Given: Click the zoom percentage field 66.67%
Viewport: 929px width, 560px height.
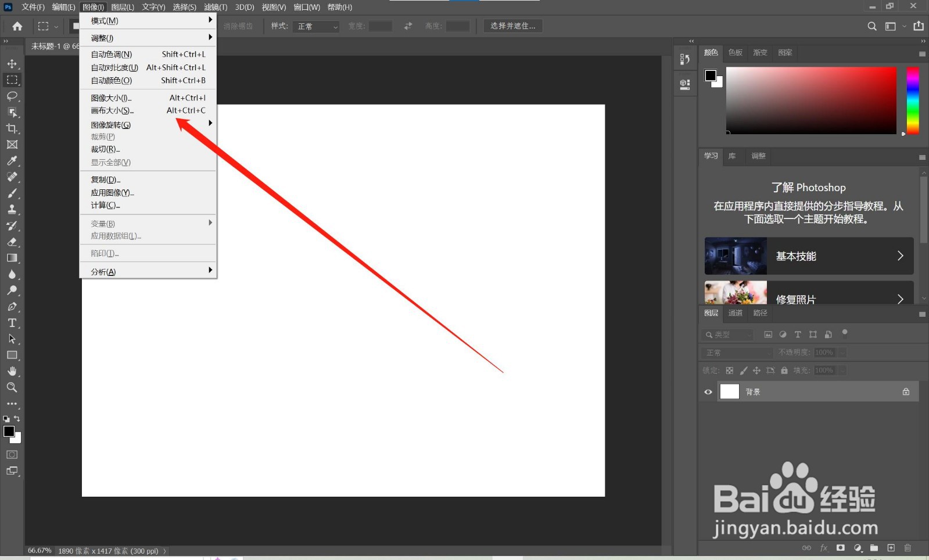Looking at the screenshot, I should coord(40,551).
